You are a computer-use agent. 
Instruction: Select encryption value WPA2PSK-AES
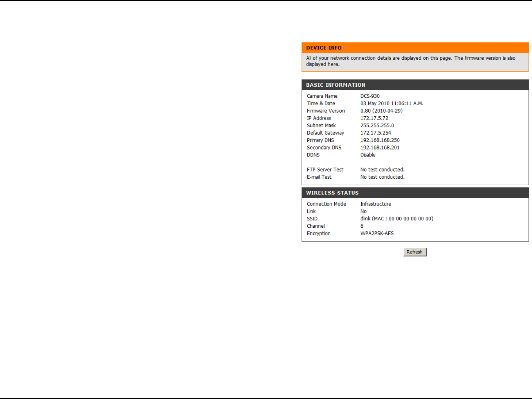(377, 233)
